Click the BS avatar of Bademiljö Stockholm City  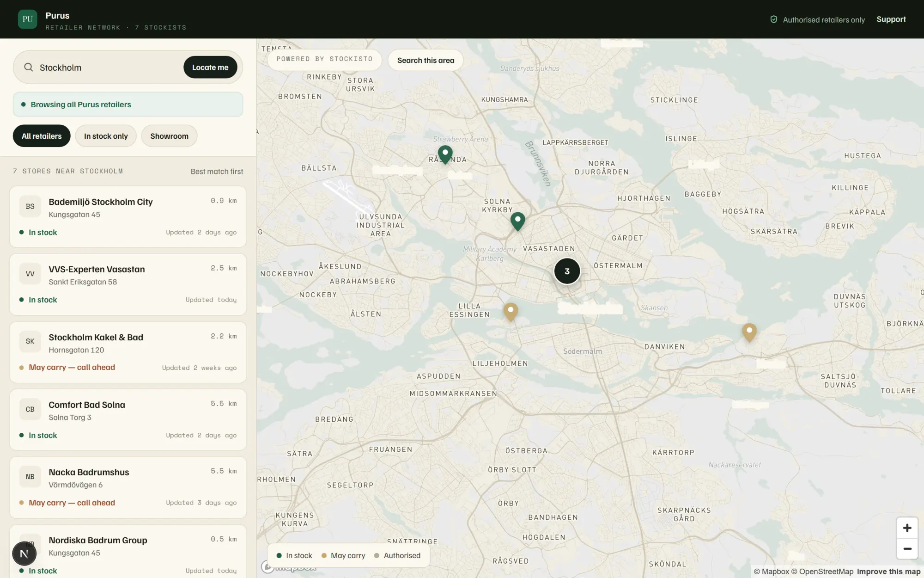pos(30,206)
